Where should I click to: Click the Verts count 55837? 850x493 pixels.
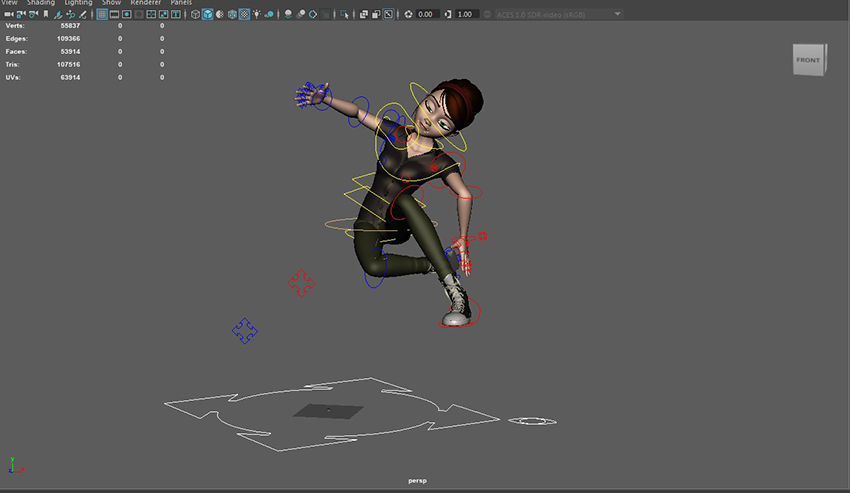coord(70,25)
